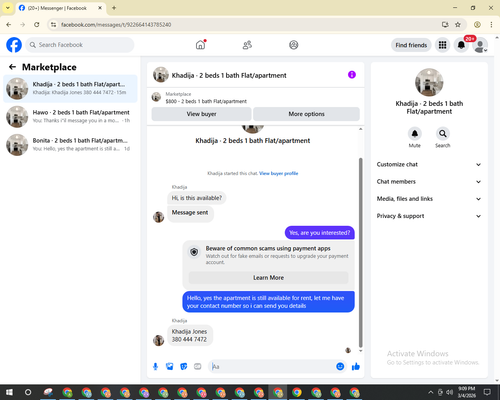Choose a sticker from sticker icon
Screen dimensions: 500x400
pyautogui.click(x=184, y=367)
